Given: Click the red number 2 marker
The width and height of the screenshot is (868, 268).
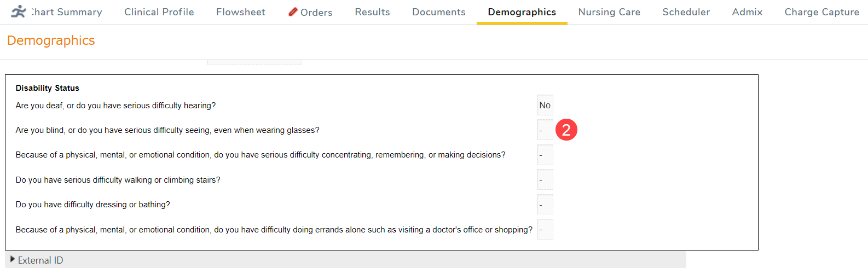Looking at the screenshot, I should tap(566, 130).
